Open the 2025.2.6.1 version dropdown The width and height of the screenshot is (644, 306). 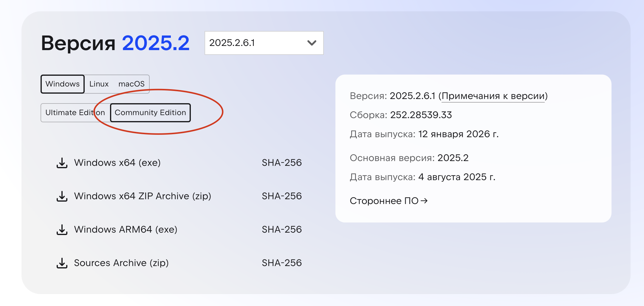click(264, 43)
